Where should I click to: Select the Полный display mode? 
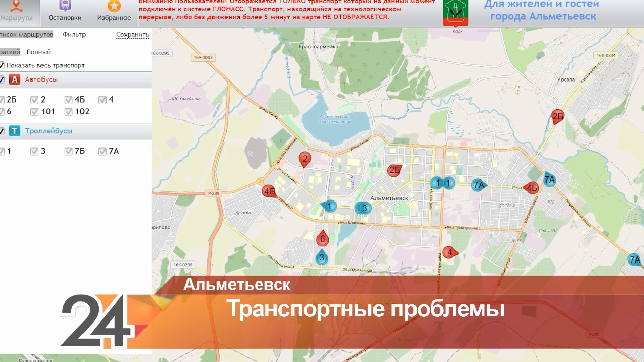point(39,52)
